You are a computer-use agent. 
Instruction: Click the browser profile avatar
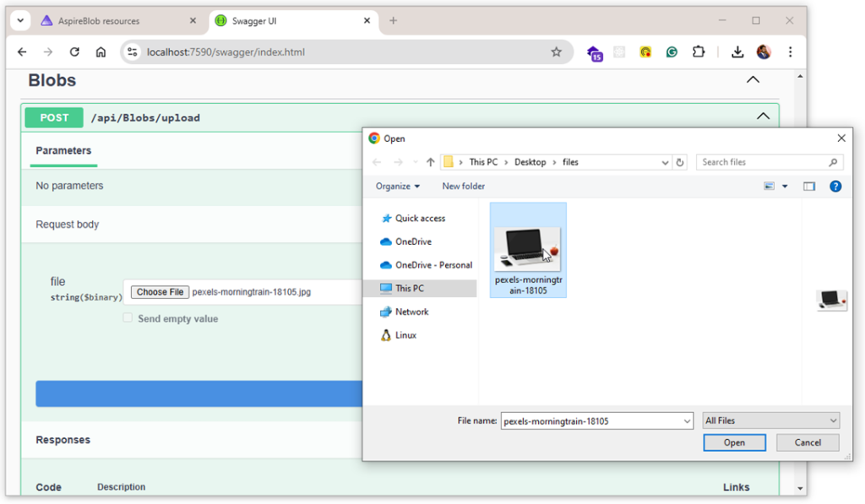pyautogui.click(x=763, y=51)
